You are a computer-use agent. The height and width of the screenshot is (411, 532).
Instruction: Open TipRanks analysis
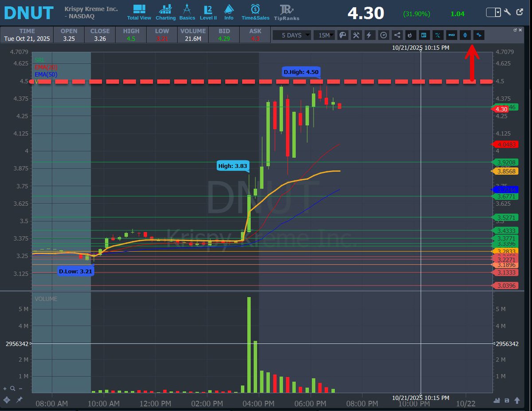coord(286,12)
